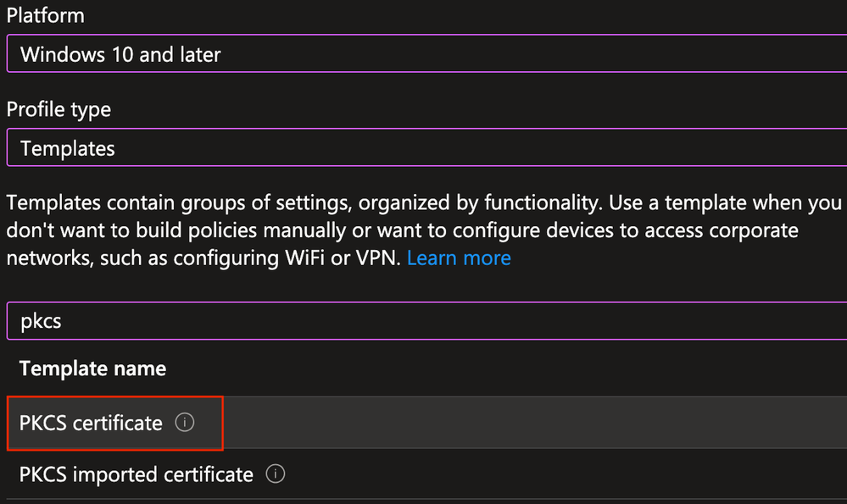The height and width of the screenshot is (504, 847).
Task: Open the Profile type dropdown showing Templates
Action: pyautogui.click(x=426, y=147)
